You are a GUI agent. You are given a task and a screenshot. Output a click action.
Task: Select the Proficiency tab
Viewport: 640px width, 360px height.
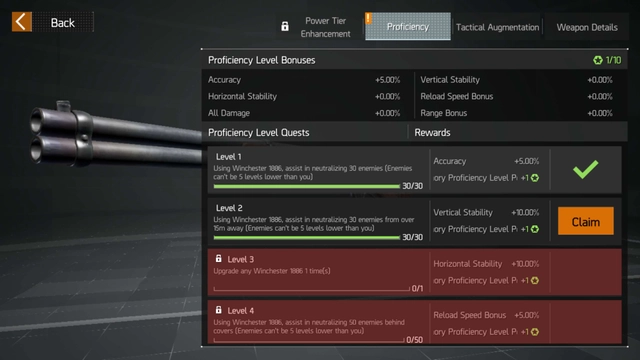tap(408, 27)
